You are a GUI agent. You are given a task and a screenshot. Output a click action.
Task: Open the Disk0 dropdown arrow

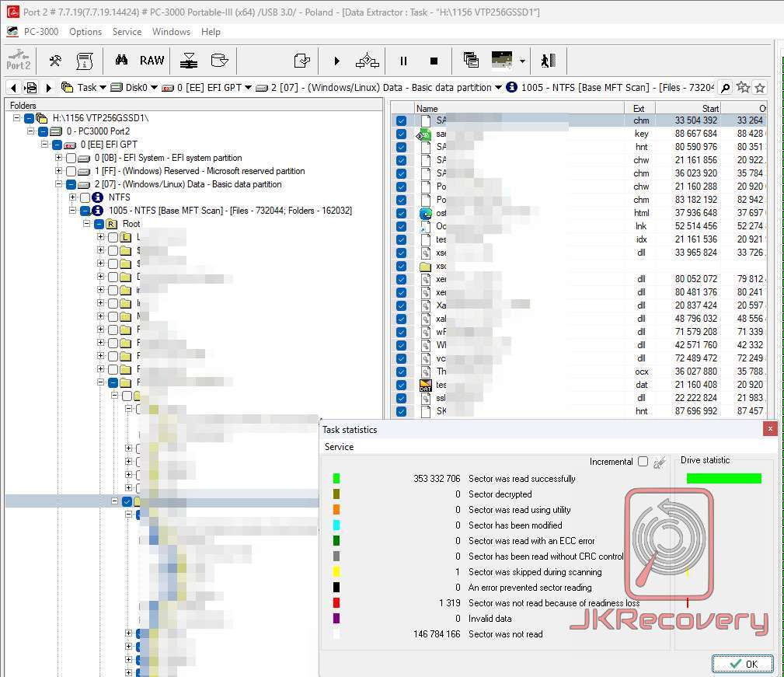tap(154, 88)
